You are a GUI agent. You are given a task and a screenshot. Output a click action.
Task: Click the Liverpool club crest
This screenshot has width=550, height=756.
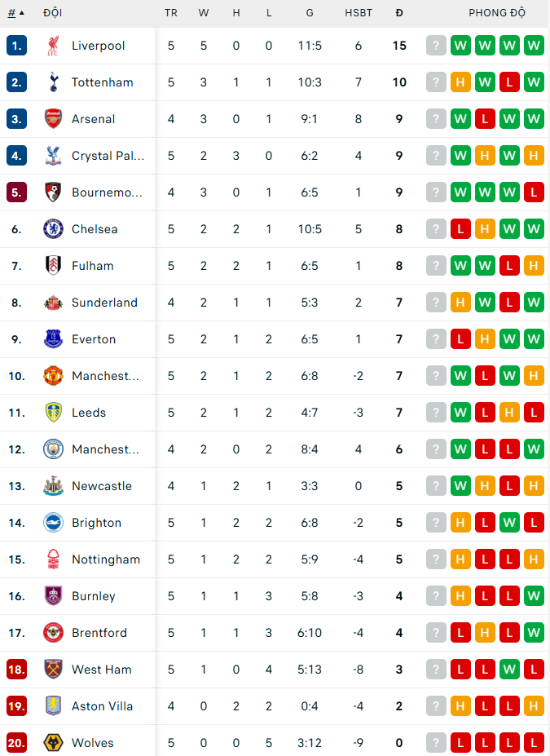(x=53, y=46)
